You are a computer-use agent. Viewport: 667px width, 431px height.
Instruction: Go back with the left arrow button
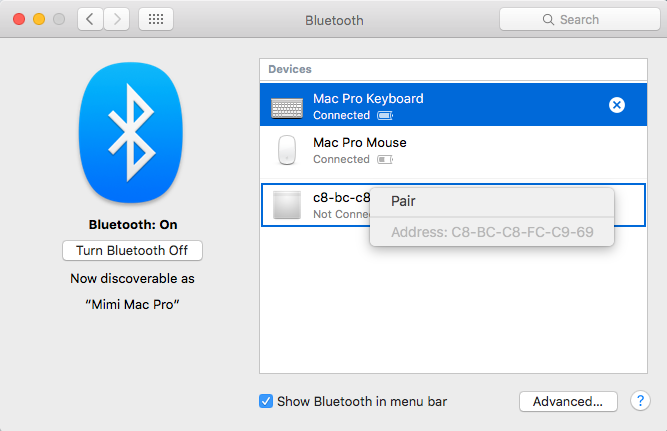click(90, 19)
